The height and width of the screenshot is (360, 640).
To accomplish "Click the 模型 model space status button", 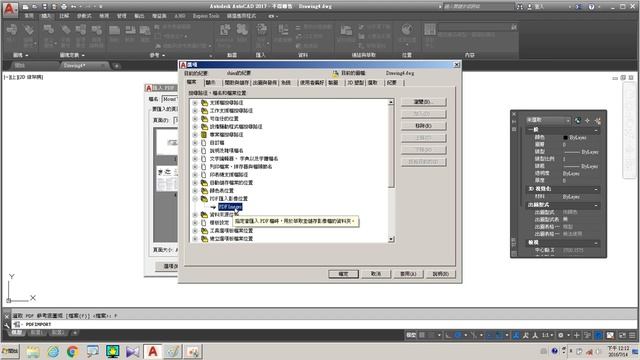I will (x=411, y=335).
